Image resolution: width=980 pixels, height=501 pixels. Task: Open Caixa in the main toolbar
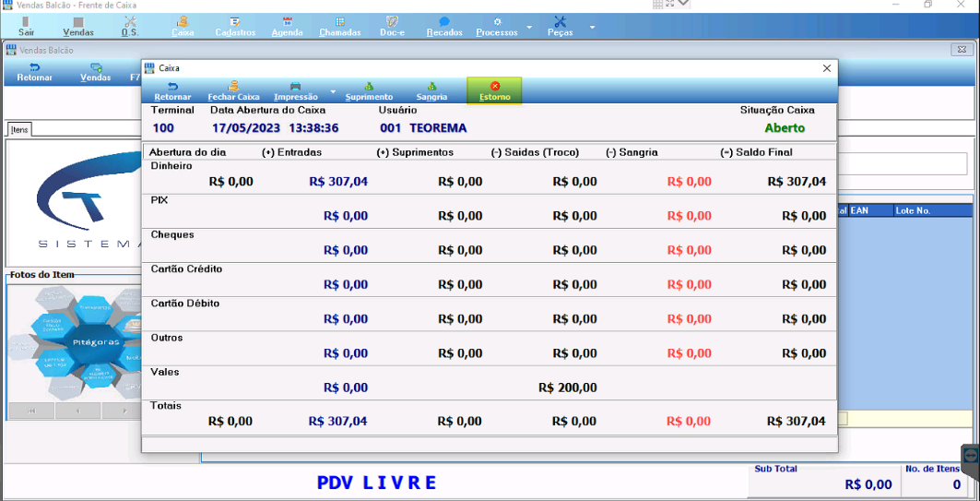[x=183, y=26]
